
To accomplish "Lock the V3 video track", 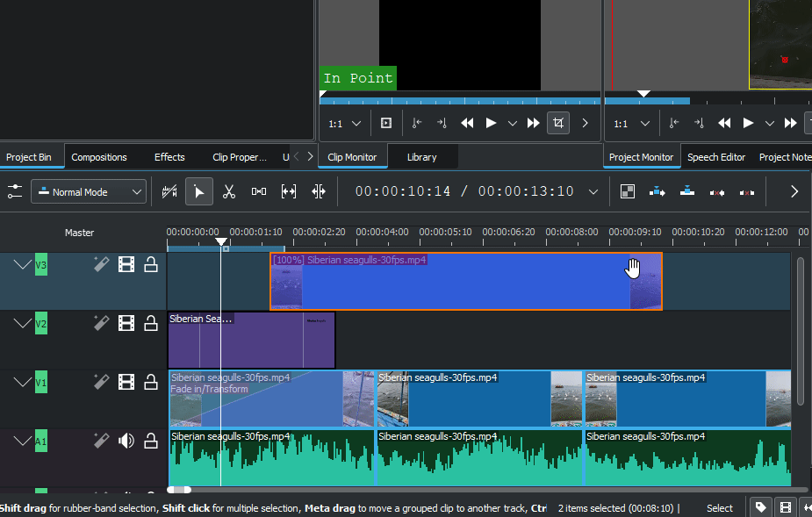I will [151, 264].
